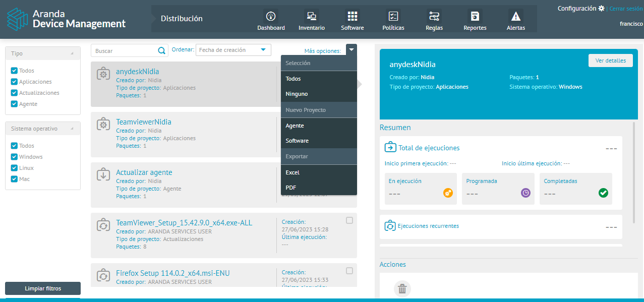
Task: Click the purple Programada clock icon
Action: (525, 193)
